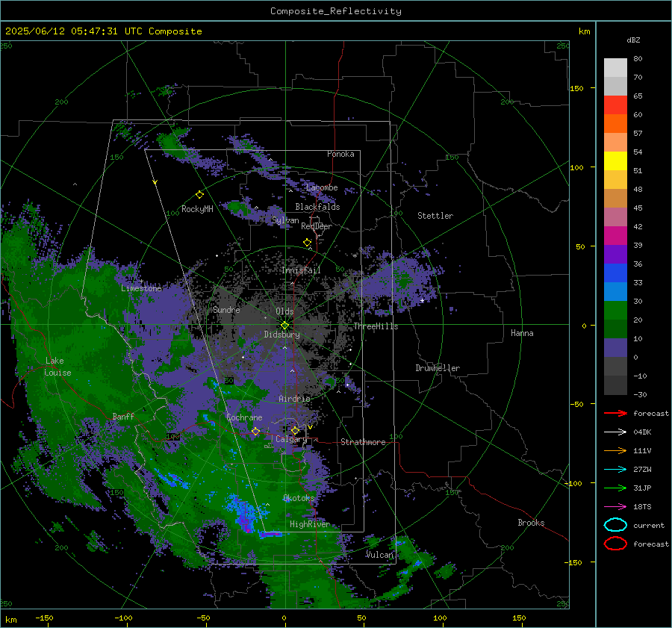Click the ThreeHills label
672x628 pixels.
376,326
